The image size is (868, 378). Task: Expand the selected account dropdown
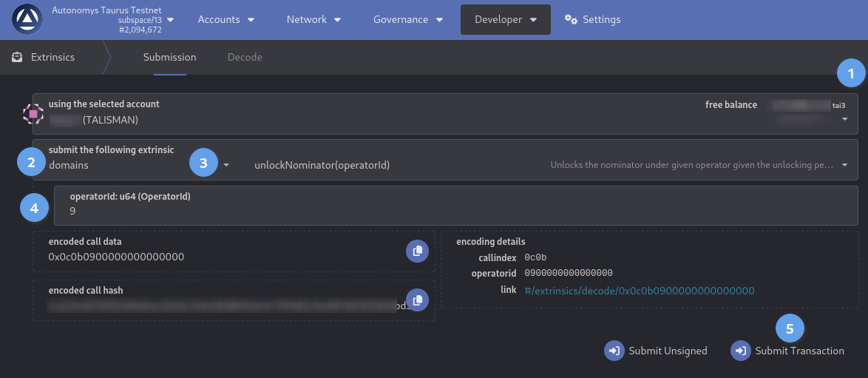coord(845,120)
